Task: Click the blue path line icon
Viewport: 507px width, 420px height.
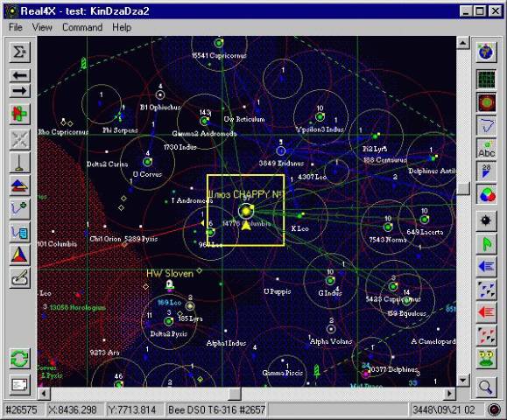Action: point(486,126)
